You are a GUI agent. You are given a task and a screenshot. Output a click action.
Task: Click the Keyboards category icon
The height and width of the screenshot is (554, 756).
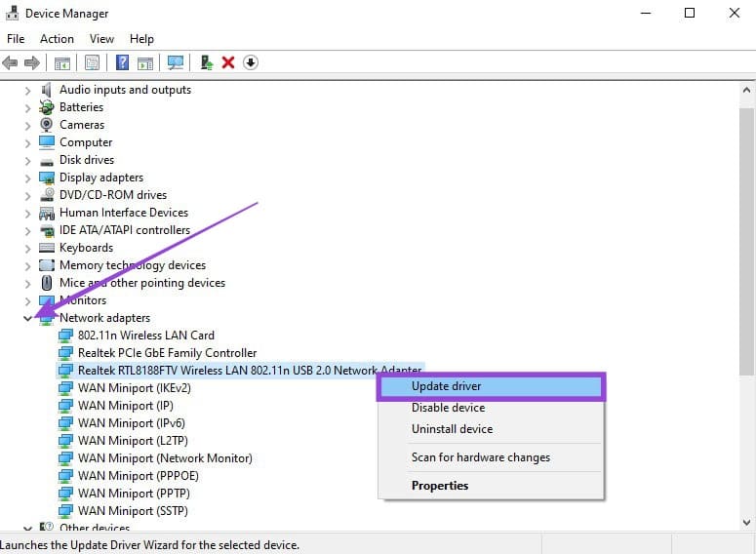coord(47,248)
